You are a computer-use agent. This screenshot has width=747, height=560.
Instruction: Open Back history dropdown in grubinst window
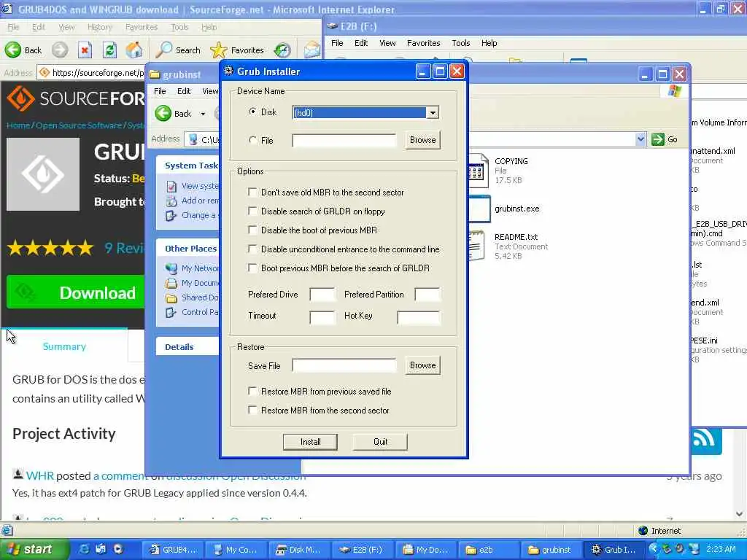click(203, 114)
